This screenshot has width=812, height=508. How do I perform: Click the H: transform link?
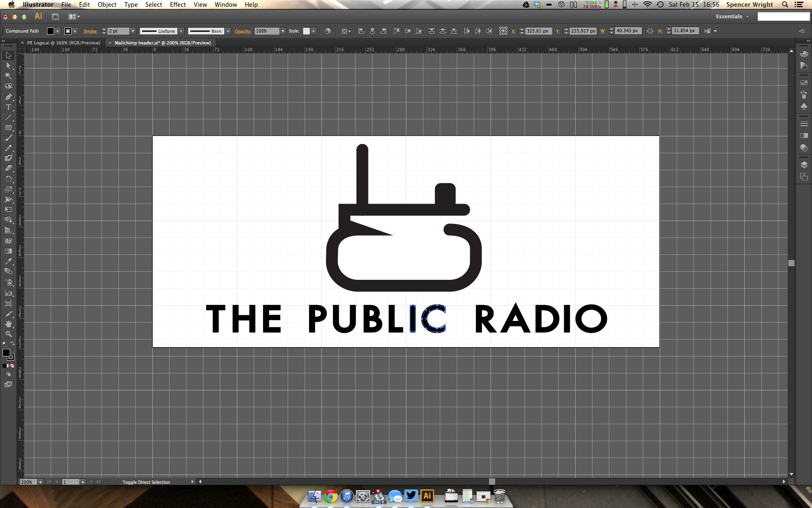[x=660, y=31]
